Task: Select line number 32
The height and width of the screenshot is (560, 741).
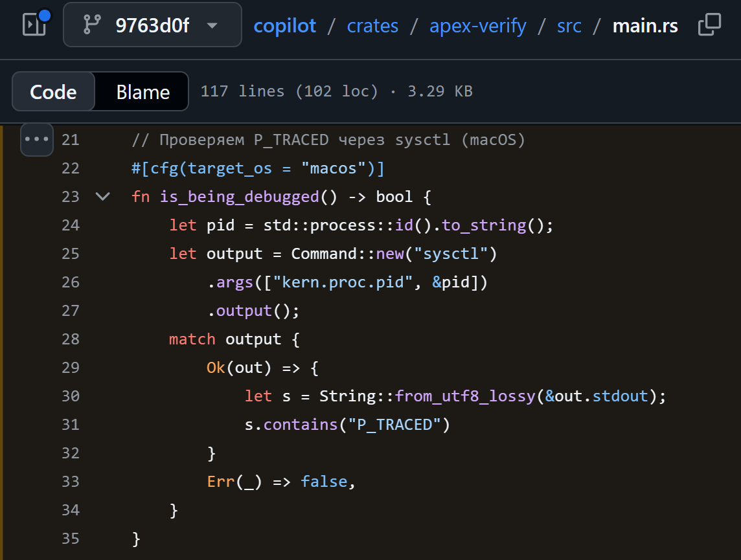Action: 71,453
